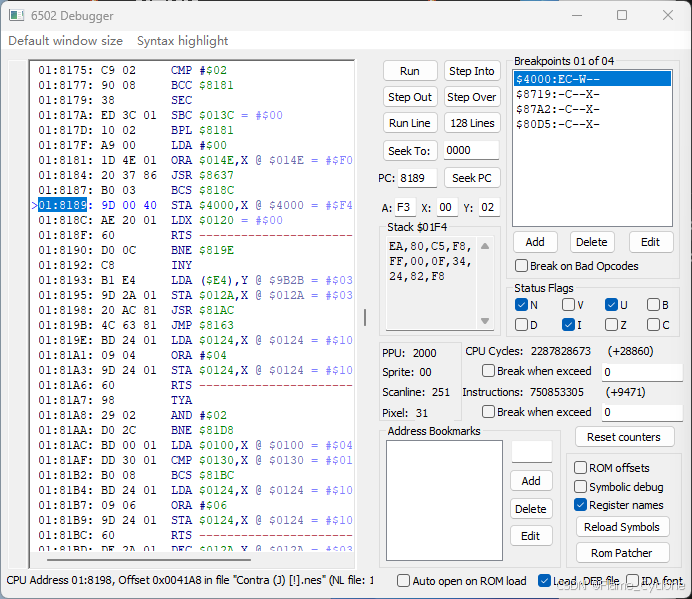Click the 6502 Debugger title bar icon
Viewport: 692px width, 599px height.
coord(16,15)
